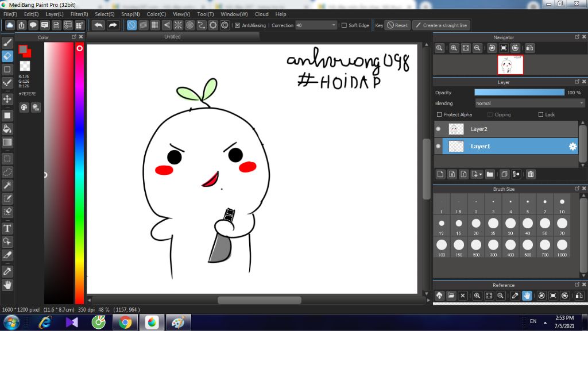Select the Eyedropper tool

(x=7, y=271)
